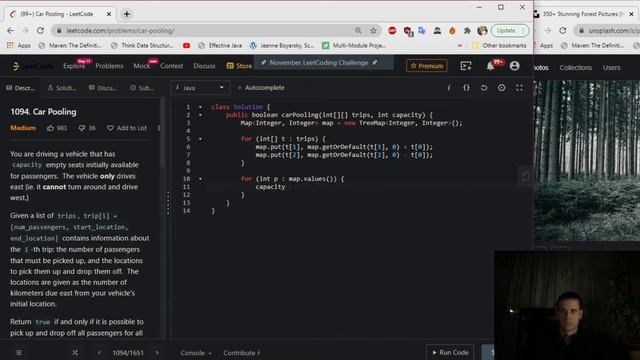
Task: Toggle the Autocomplete option
Action: pyautogui.click(x=261, y=88)
